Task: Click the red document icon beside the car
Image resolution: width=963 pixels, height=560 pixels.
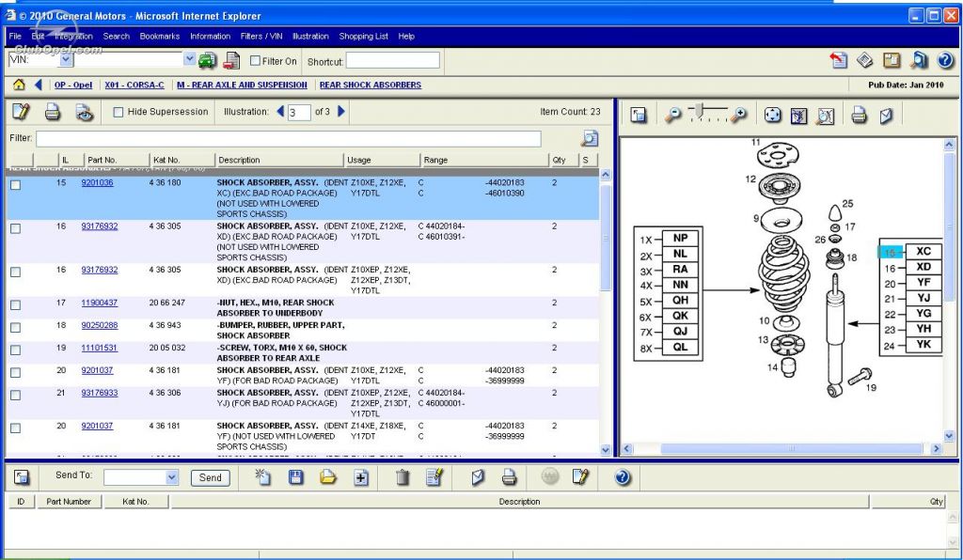Action: click(231, 60)
